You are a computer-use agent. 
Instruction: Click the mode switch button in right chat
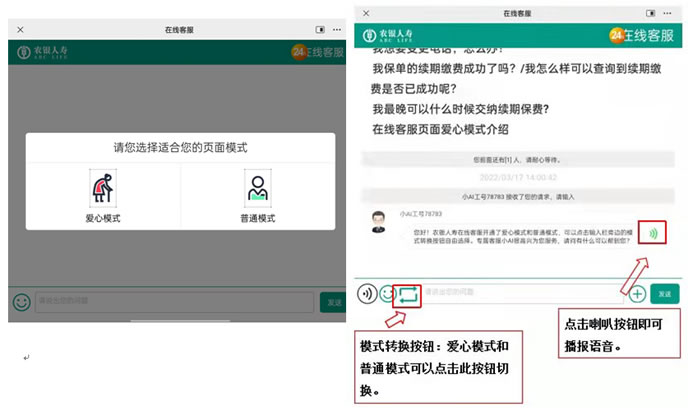tap(409, 294)
